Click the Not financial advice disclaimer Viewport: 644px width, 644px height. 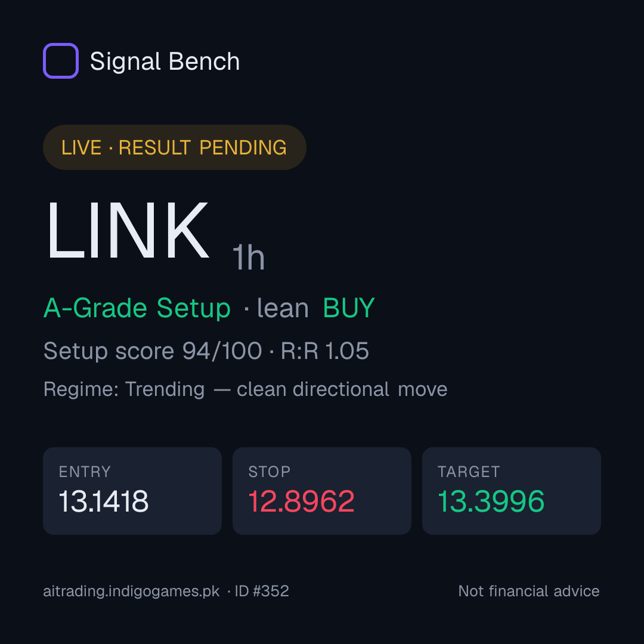[x=529, y=591]
